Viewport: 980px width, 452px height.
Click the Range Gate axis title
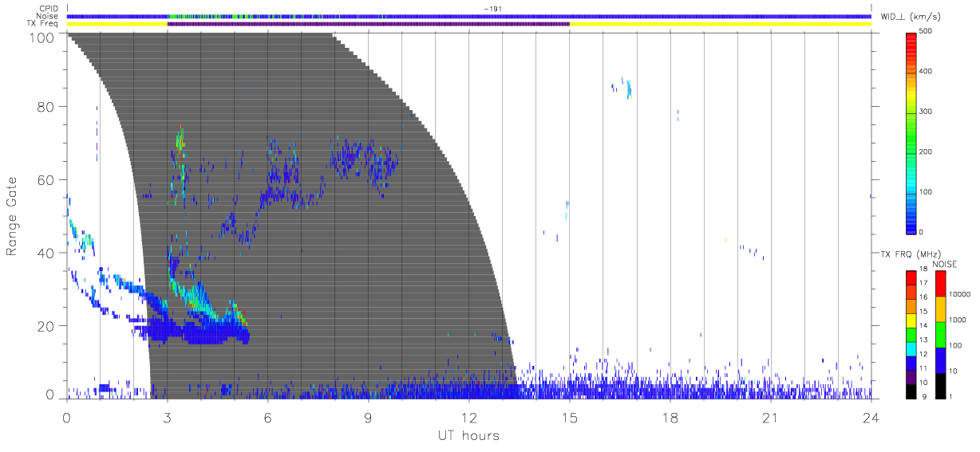coord(13,216)
